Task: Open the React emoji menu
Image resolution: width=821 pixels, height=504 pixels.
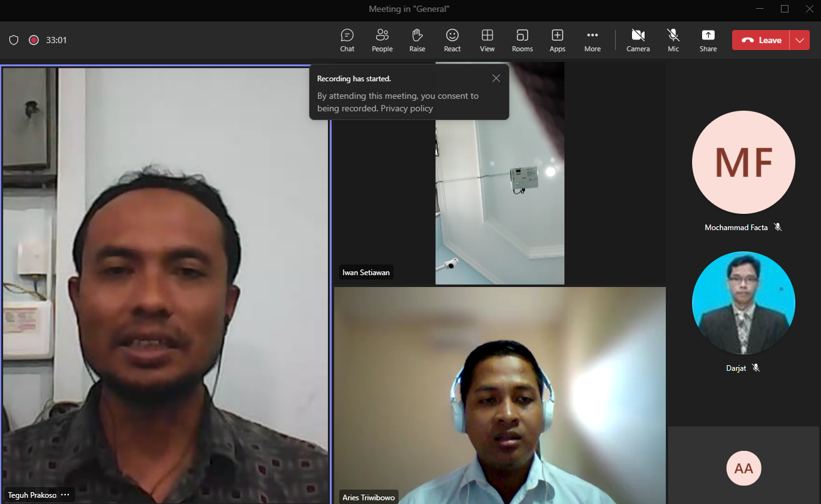Action: (x=452, y=40)
